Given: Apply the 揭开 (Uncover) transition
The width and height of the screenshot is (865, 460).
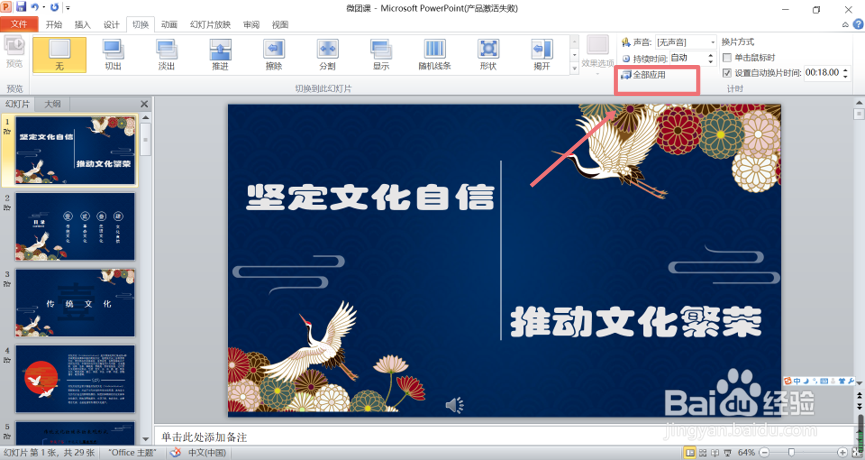Looking at the screenshot, I should pos(541,55).
